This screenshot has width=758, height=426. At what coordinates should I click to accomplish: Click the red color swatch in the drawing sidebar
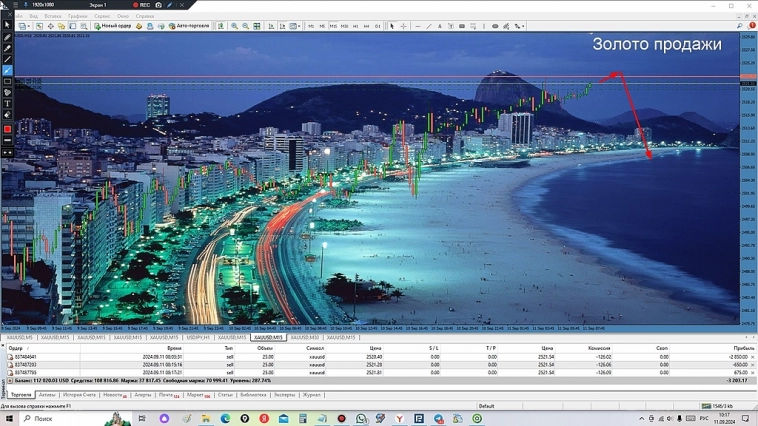coord(7,129)
